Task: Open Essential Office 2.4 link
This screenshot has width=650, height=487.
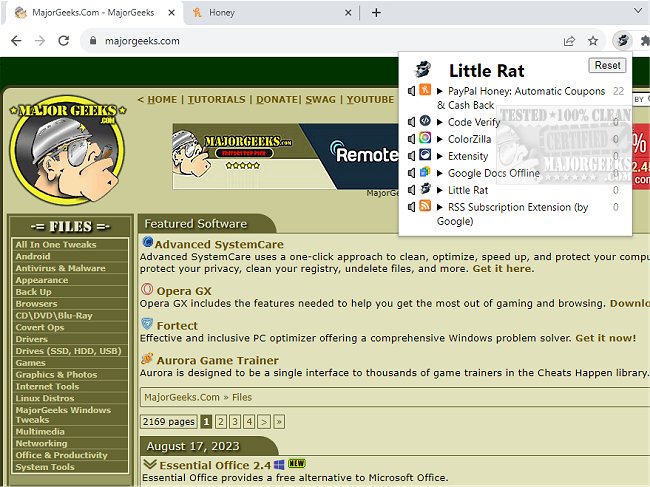Action: pos(215,465)
